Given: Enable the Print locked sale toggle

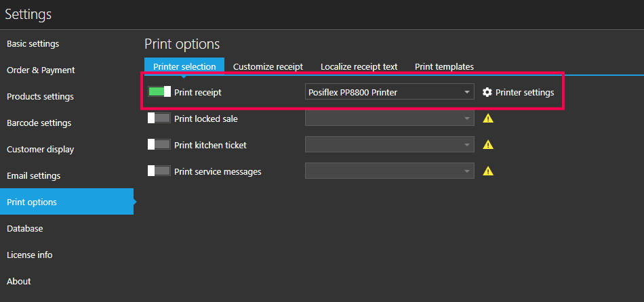Looking at the screenshot, I should pyautogui.click(x=159, y=118).
